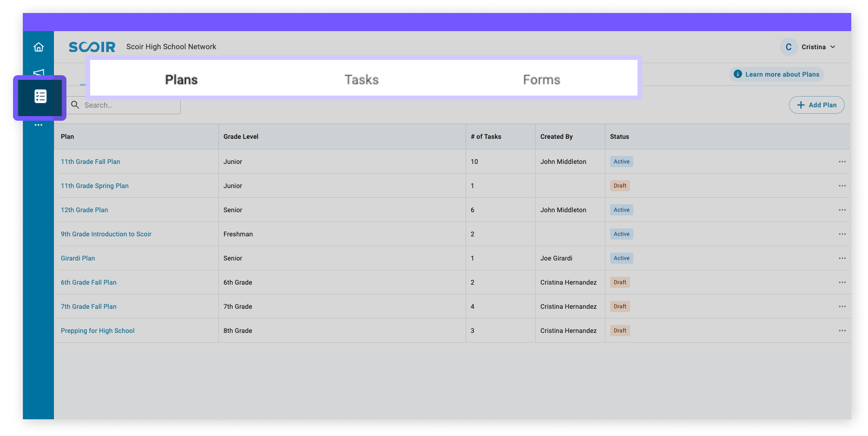Open the 11th Grade Fall Plan link
868x436 pixels.
pyautogui.click(x=91, y=162)
